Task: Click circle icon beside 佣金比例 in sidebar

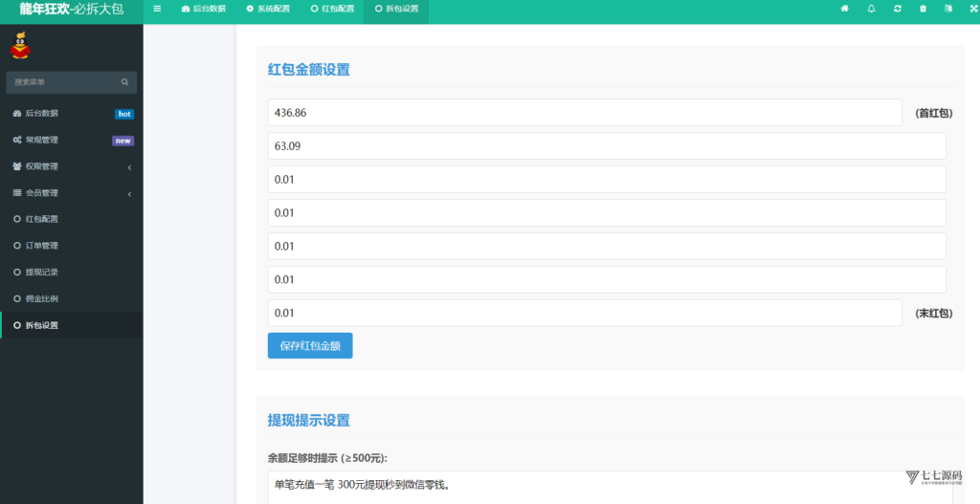Action: click(17, 298)
